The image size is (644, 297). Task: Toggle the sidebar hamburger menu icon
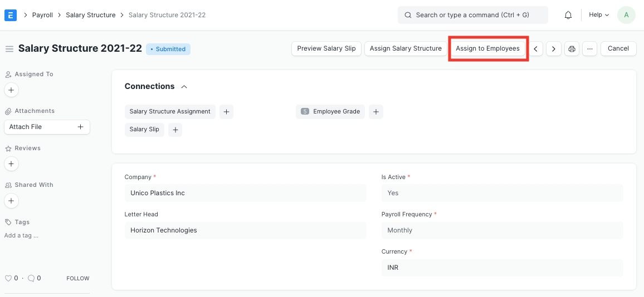coord(9,49)
